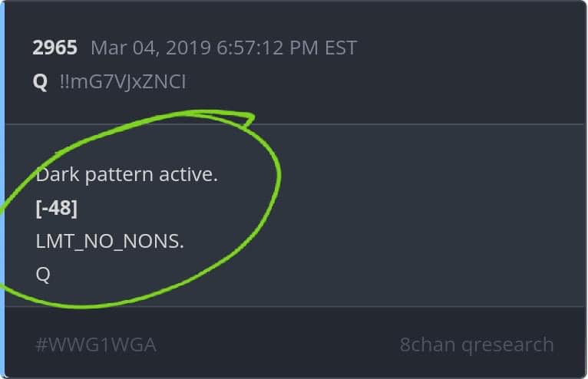Open the "qresearch" board link
Viewport: 588px width, 379px height.
point(508,344)
